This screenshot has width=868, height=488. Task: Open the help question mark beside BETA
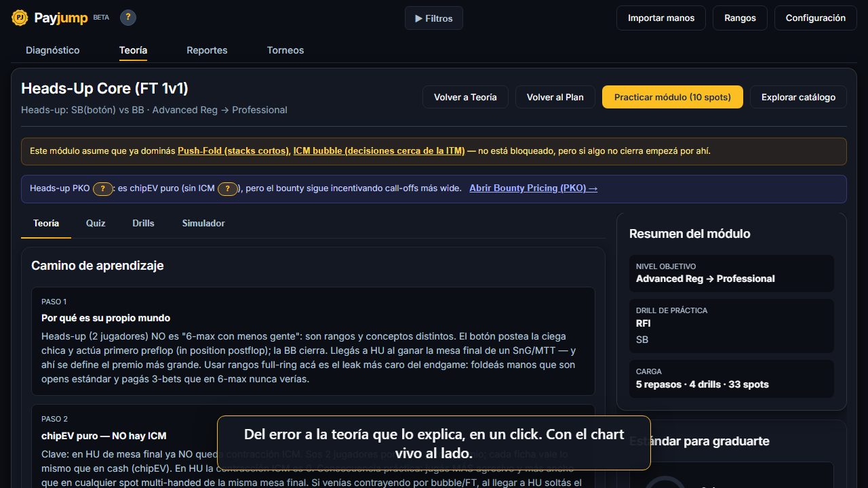tap(128, 18)
